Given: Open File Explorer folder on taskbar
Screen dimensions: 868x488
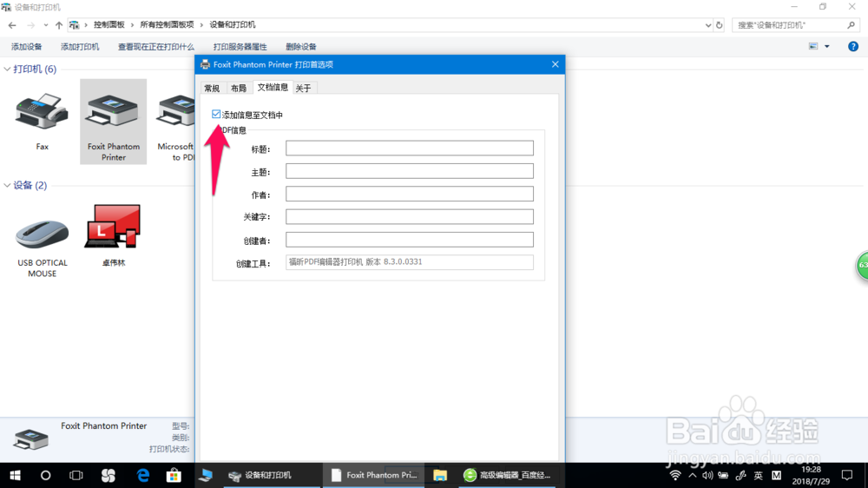Looking at the screenshot, I should pos(440,475).
